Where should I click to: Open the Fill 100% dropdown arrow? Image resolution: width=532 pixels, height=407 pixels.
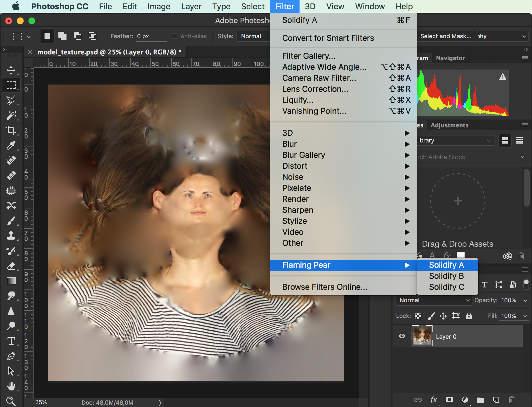click(x=525, y=316)
